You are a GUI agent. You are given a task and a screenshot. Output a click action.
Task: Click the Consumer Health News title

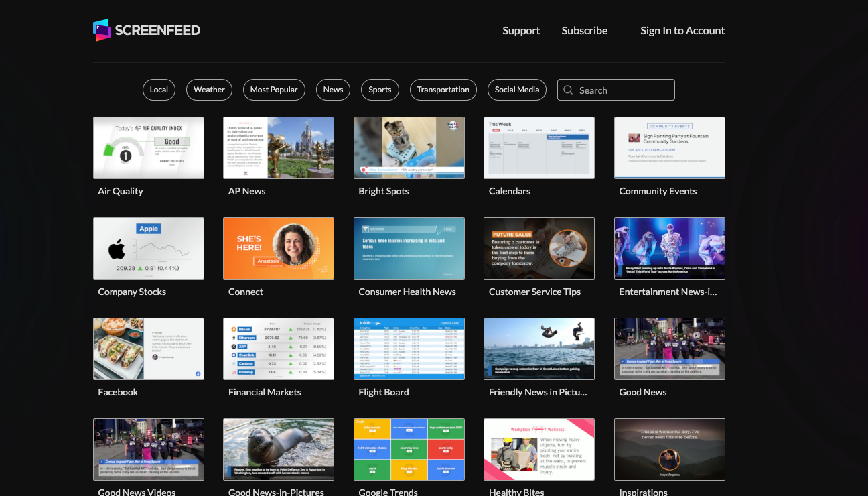tap(407, 292)
